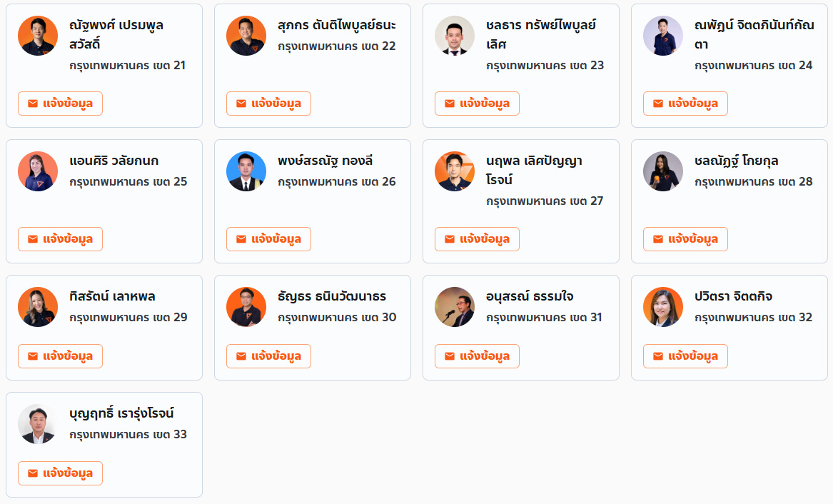
Task: Open the avatar photo of นฤพล เลิศปัญญาโรจน์
Action: 455,171
